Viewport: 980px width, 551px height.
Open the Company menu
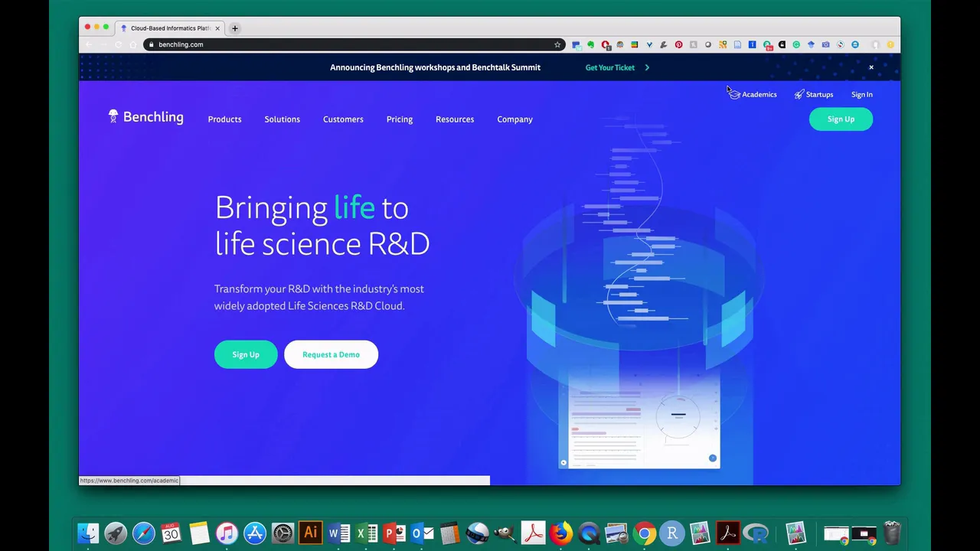pyautogui.click(x=514, y=119)
